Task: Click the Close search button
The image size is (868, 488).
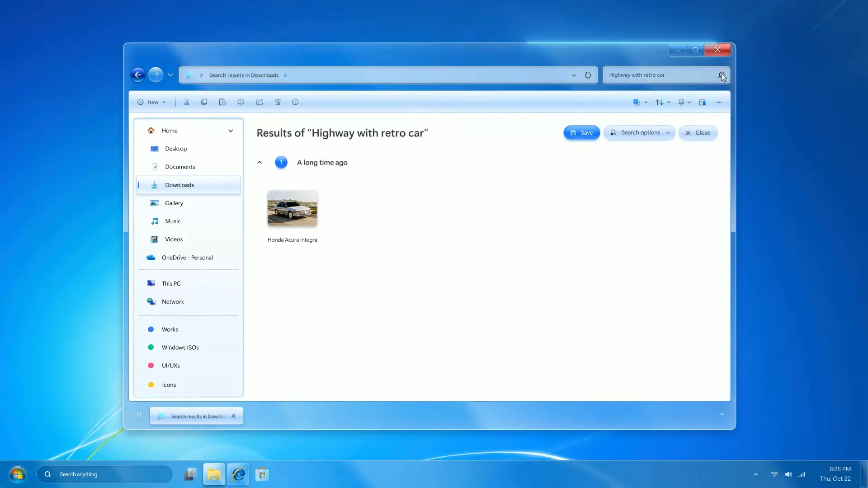Action: click(698, 133)
